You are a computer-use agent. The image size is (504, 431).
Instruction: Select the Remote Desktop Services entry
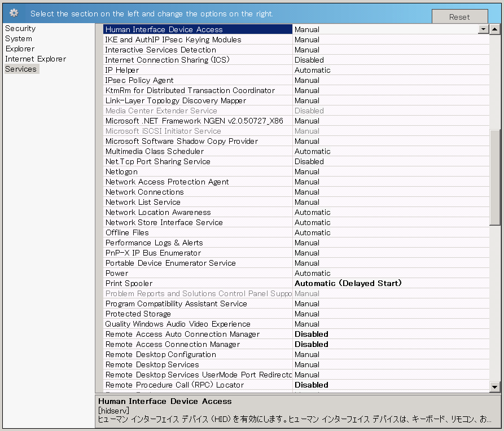pos(169,364)
